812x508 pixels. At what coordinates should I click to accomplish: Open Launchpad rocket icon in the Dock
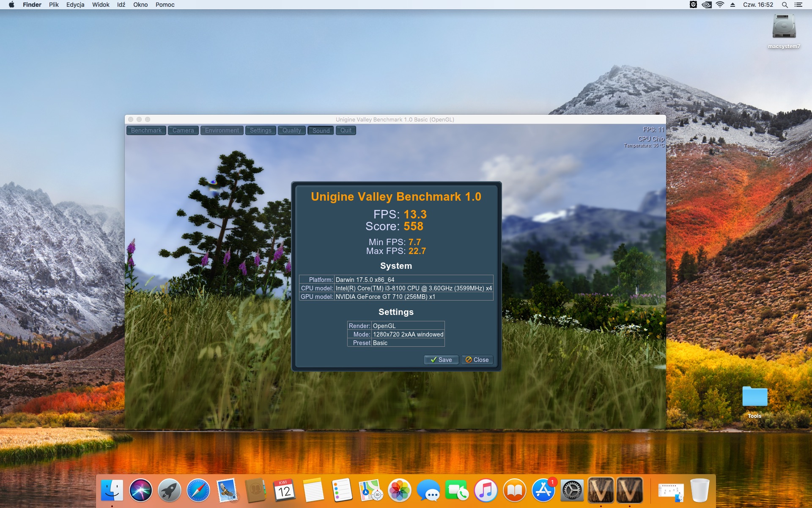(169, 491)
